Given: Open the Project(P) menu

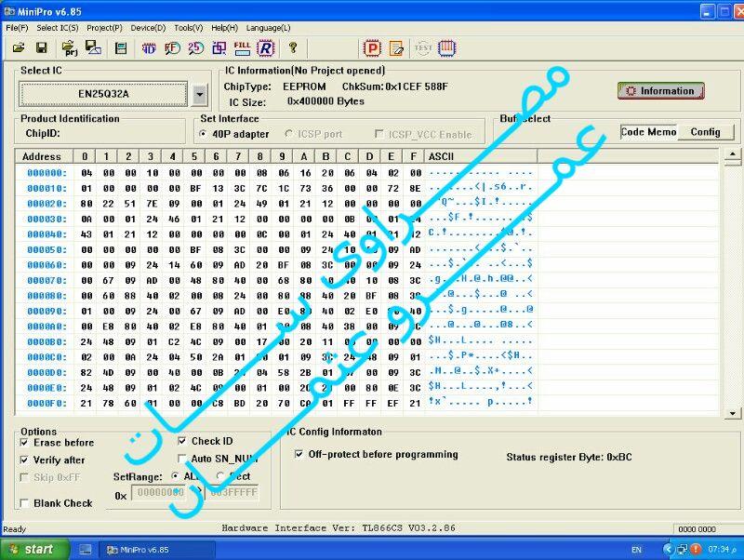Looking at the screenshot, I should 104,28.
